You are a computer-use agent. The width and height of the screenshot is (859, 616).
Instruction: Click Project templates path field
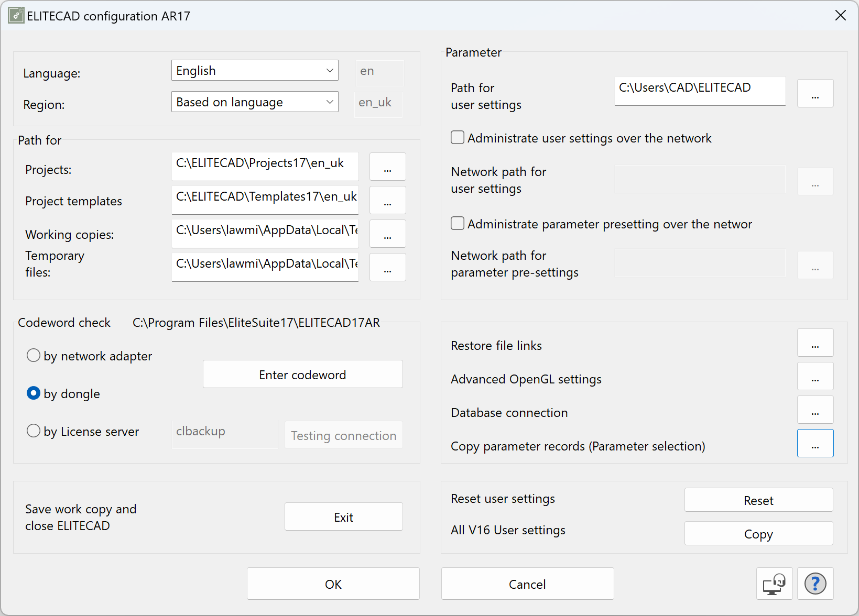(x=265, y=200)
